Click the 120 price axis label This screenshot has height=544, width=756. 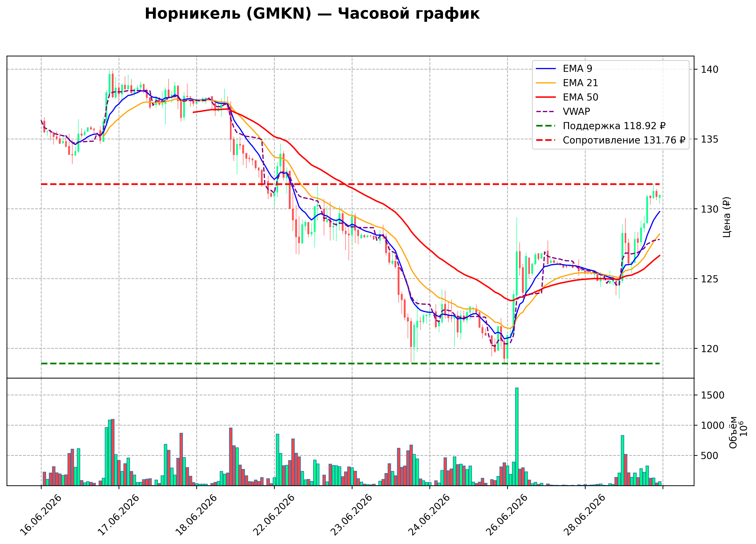tap(710, 348)
